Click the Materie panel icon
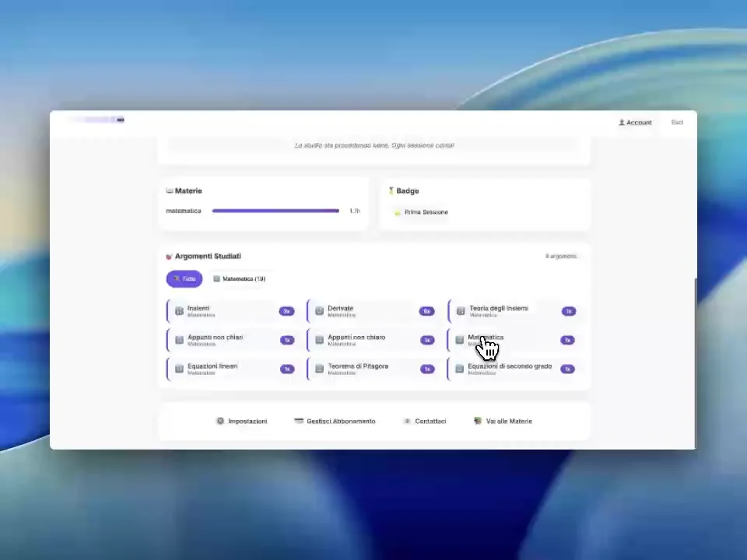 (169, 191)
